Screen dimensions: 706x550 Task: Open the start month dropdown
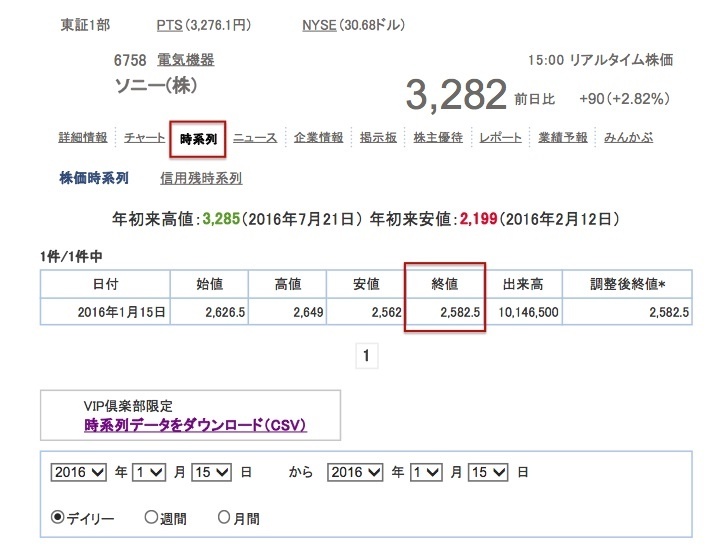[x=149, y=472]
